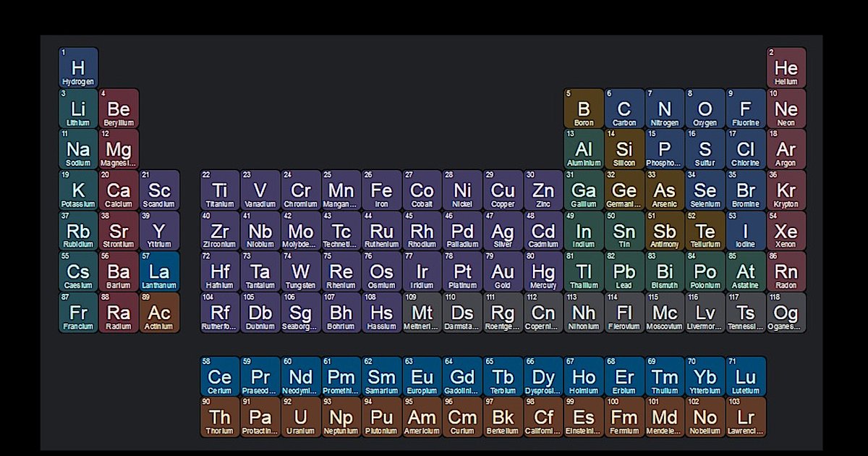
Task: Select the Silver (Ag) tile
Action: tap(503, 232)
